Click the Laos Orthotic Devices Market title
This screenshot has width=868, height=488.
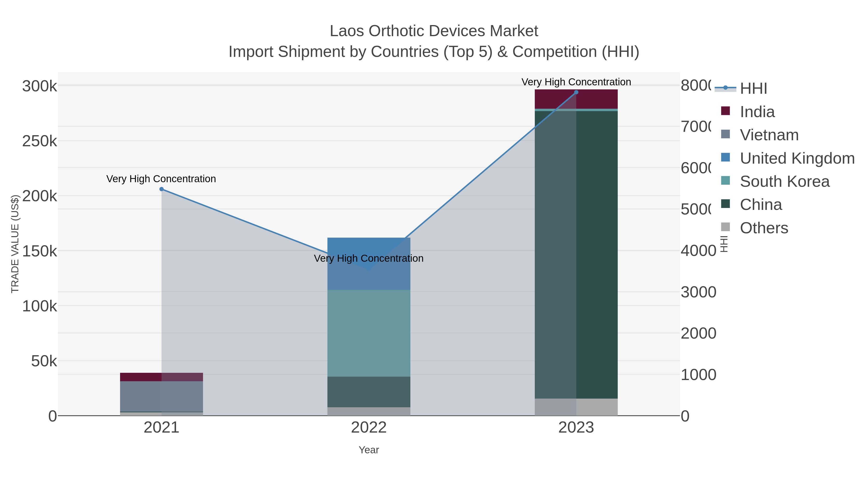pyautogui.click(x=434, y=31)
